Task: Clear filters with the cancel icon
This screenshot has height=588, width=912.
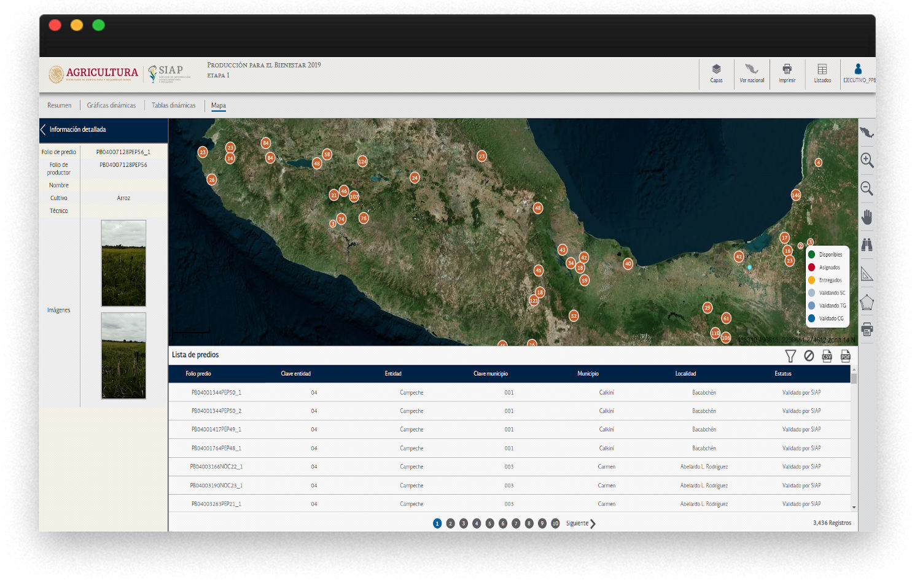Action: 809,356
